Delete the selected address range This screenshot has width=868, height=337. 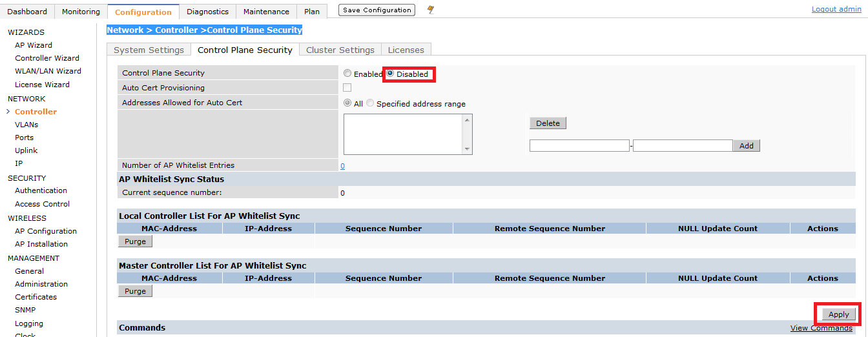pyautogui.click(x=548, y=123)
